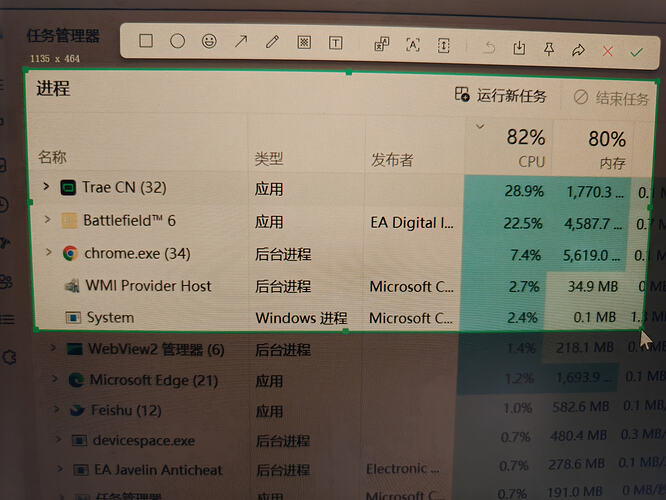This screenshot has height=500, width=666.
Task: Expand the chrome.exe (34) process group
Action: [x=48, y=252]
